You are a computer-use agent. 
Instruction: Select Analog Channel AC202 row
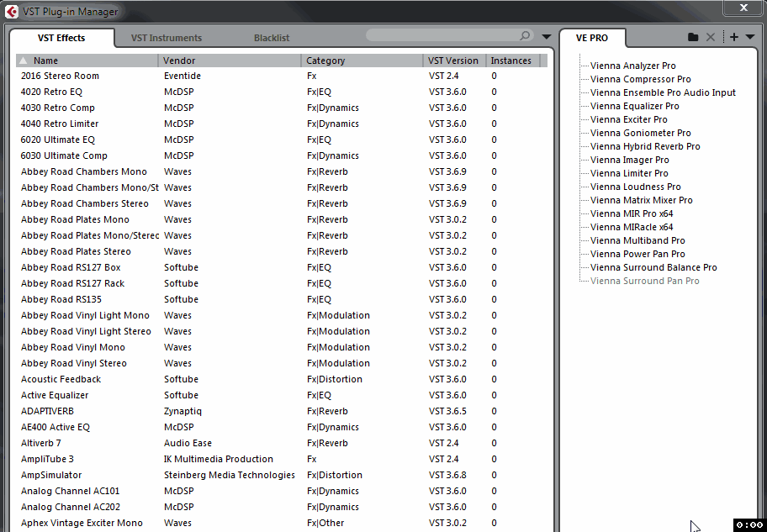coord(281,507)
